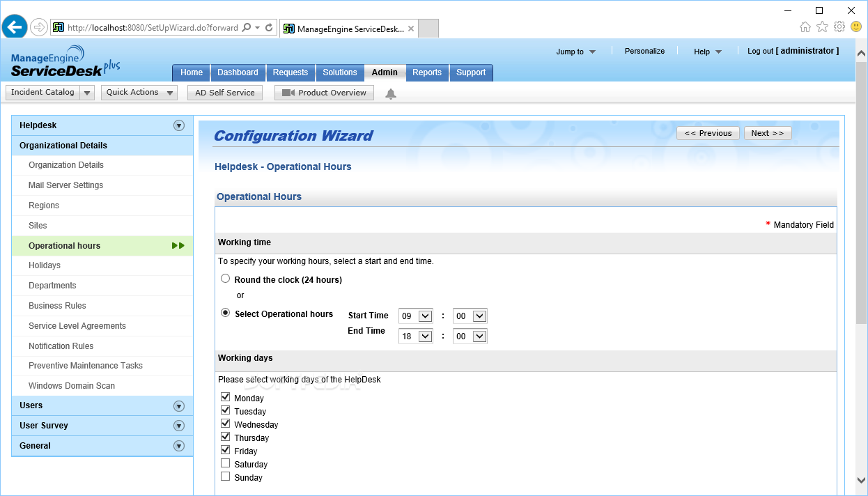Click the browser address bar URL field
The height and width of the screenshot is (496, 868).
coord(152,28)
